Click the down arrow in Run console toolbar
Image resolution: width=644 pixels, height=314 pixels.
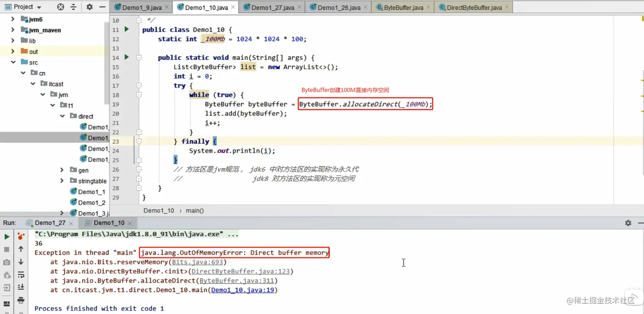click(x=21, y=262)
